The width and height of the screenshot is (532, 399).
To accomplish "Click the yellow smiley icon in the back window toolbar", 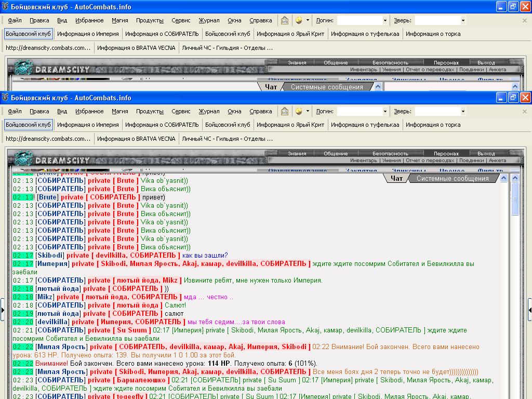I will 299,20.
